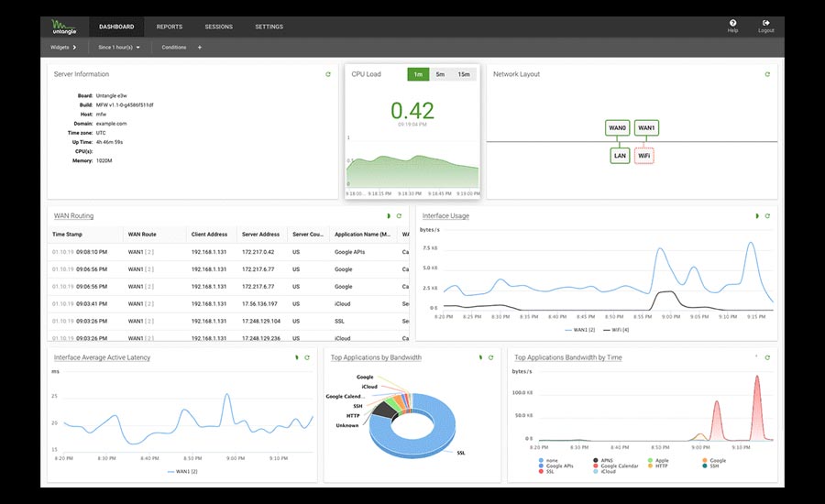
Task: Open the WAN Routing report link
Action: point(73,216)
